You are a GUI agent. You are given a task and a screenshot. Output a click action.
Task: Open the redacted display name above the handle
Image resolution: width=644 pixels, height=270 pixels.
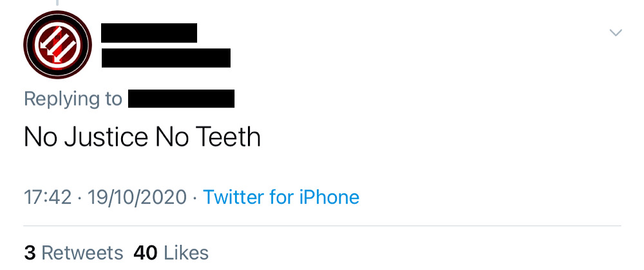click(149, 33)
